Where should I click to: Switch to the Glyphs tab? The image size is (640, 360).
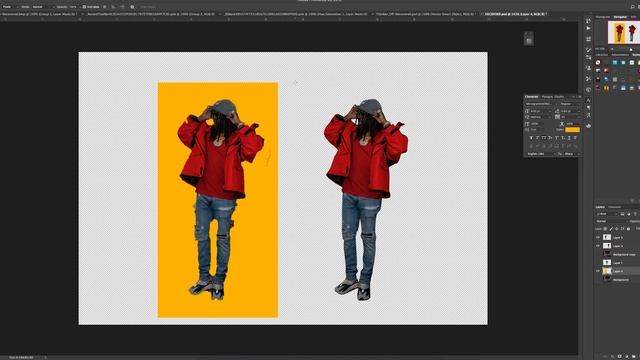click(x=559, y=97)
